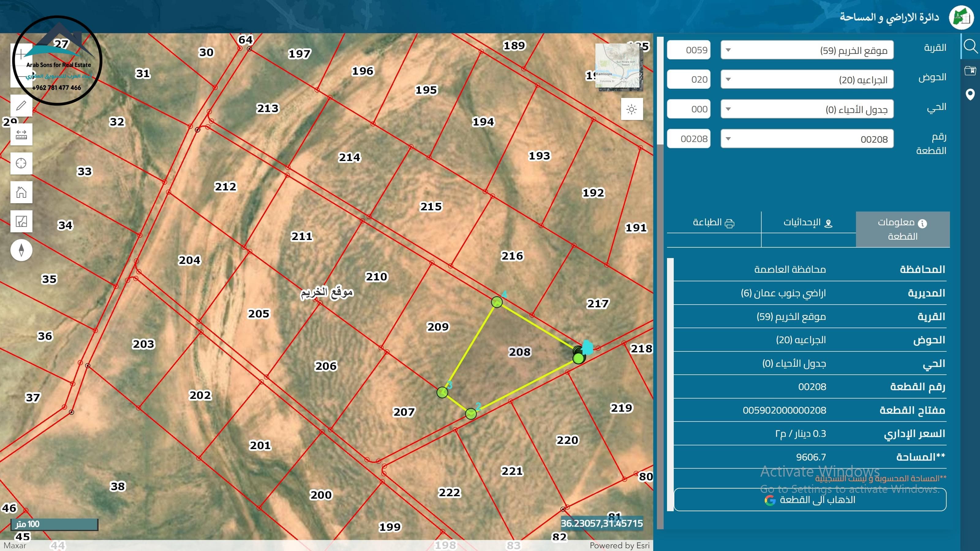Click the search magnifier sidebar icon

pyautogui.click(x=970, y=47)
